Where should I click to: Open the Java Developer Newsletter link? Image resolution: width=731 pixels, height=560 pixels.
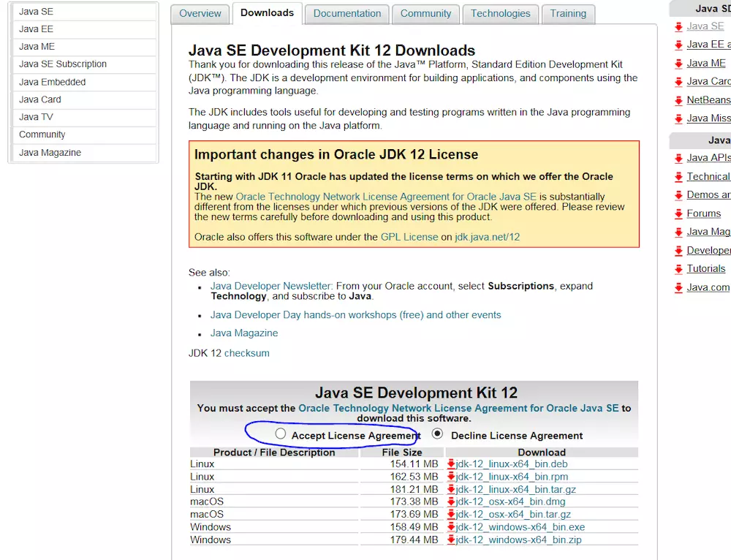[x=271, y=286]
